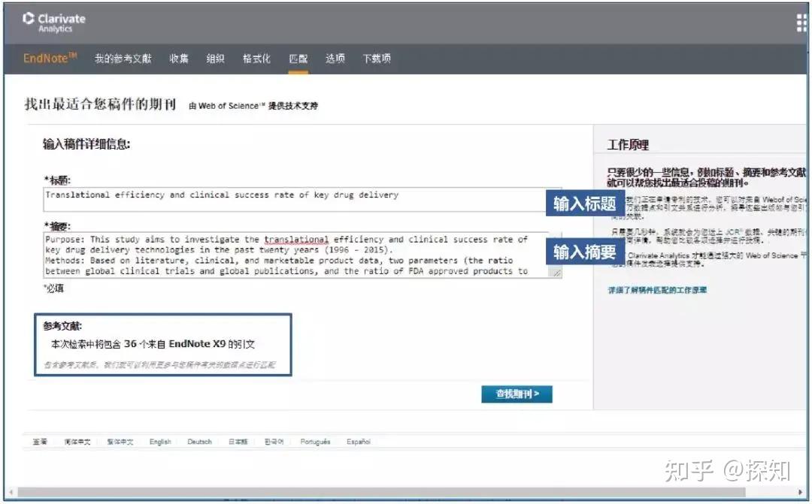Click the Clarivate Analytics logo
The image size is (812, 504).
coord(54,23)
